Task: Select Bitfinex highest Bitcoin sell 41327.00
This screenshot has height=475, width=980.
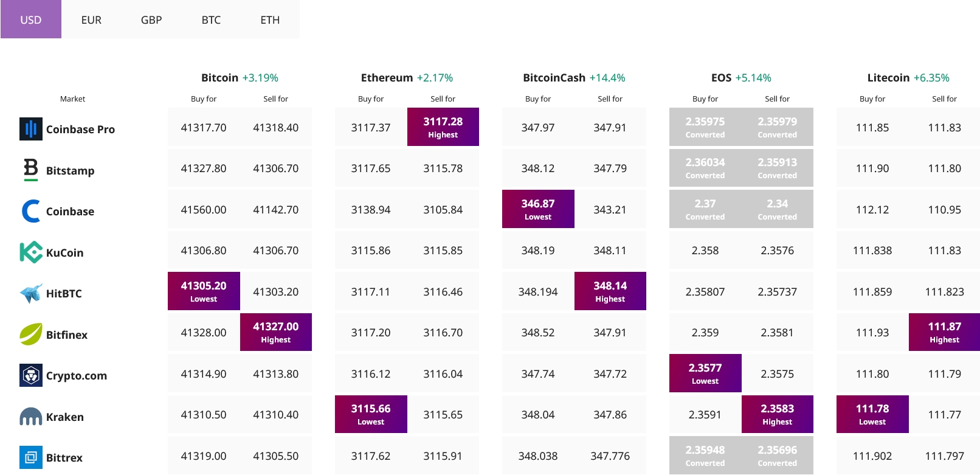Action: click(276, 332)
